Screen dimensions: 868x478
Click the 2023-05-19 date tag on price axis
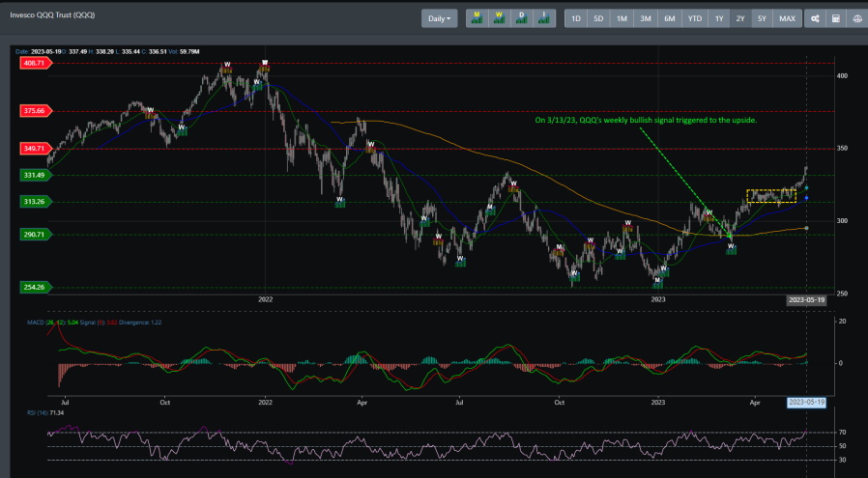pos(806,300)
